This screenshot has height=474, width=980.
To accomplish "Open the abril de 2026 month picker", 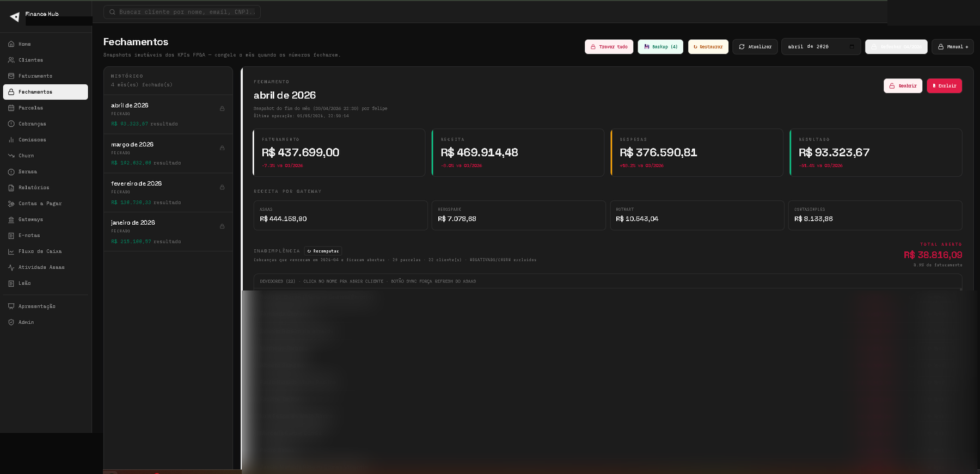I will [x=821, y=47].
